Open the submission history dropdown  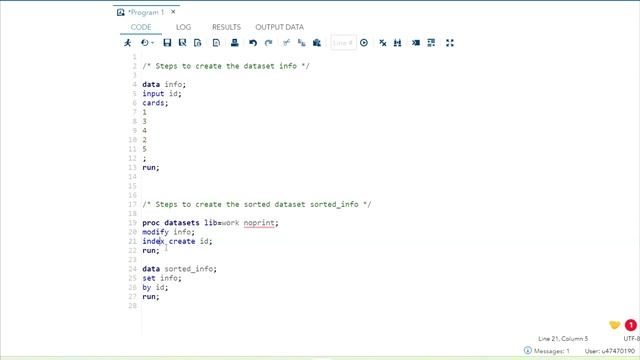tap(147, 43)
